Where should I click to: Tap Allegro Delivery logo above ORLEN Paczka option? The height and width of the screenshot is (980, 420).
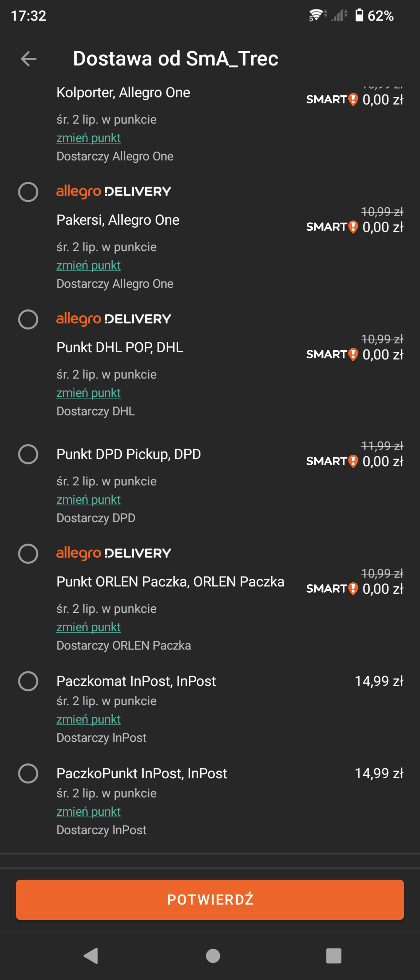pos(113,553)
